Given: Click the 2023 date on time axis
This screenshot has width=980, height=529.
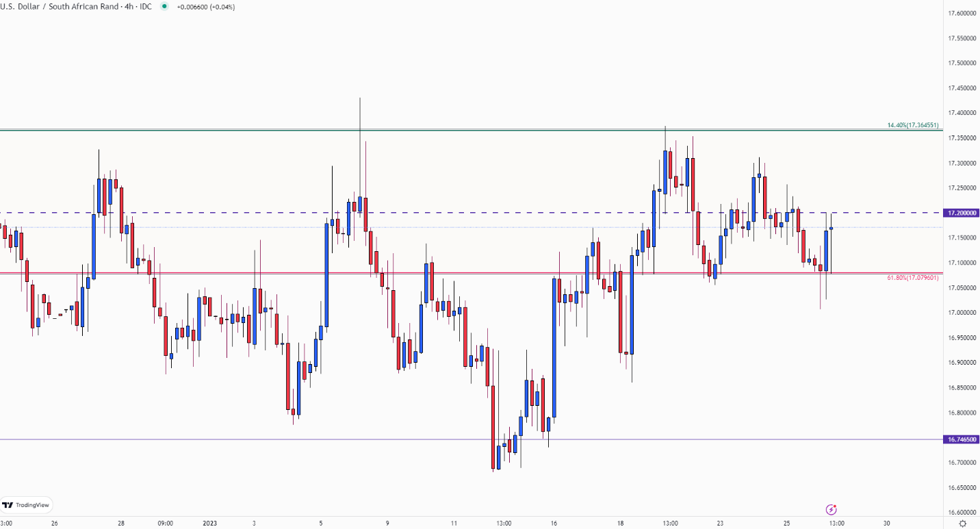Looking at the screenshot, I should tap(210, 523).
